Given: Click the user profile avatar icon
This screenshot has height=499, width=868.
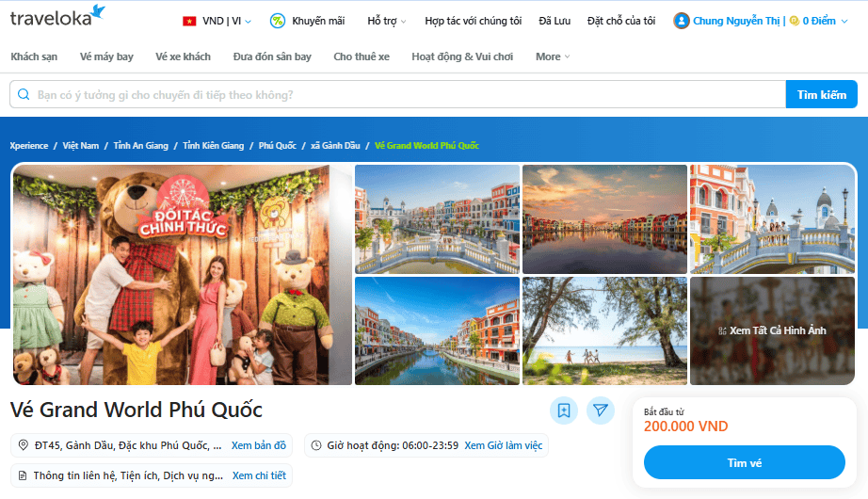Looking at the screenshot, I should (x=682, y=21).
